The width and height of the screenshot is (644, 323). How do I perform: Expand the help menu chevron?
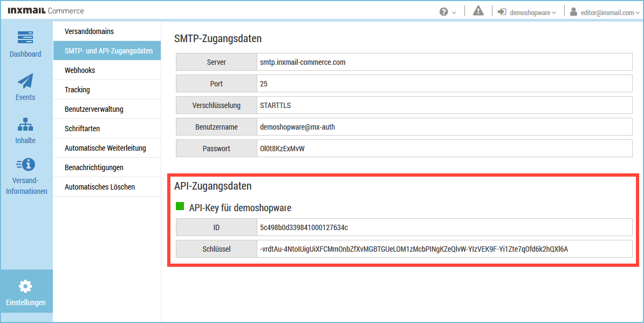[454, 13]
